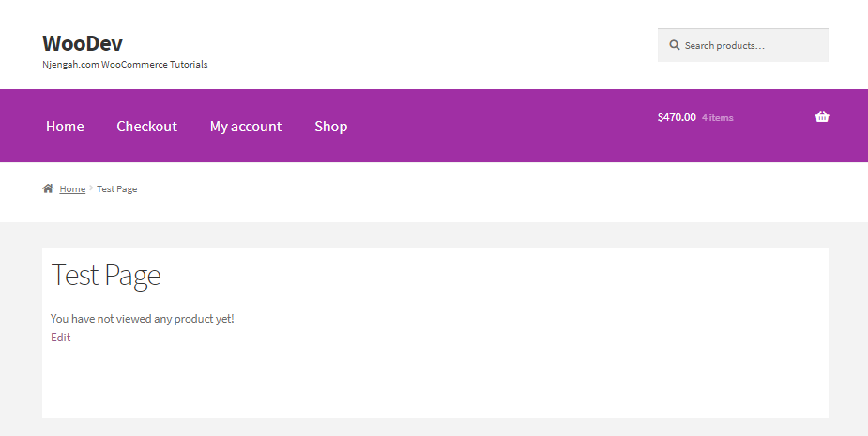Image resolution: width=868 pixels, height=436 pixels.
Task: Click the $470.00 cart total
Action: coord(677,117)
